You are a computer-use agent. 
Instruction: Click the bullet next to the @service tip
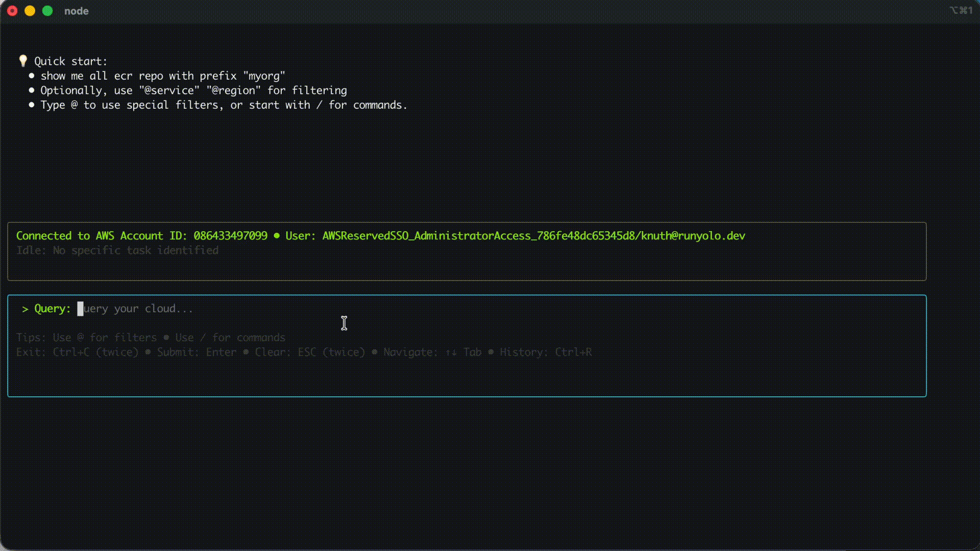(x=32, y=90)
